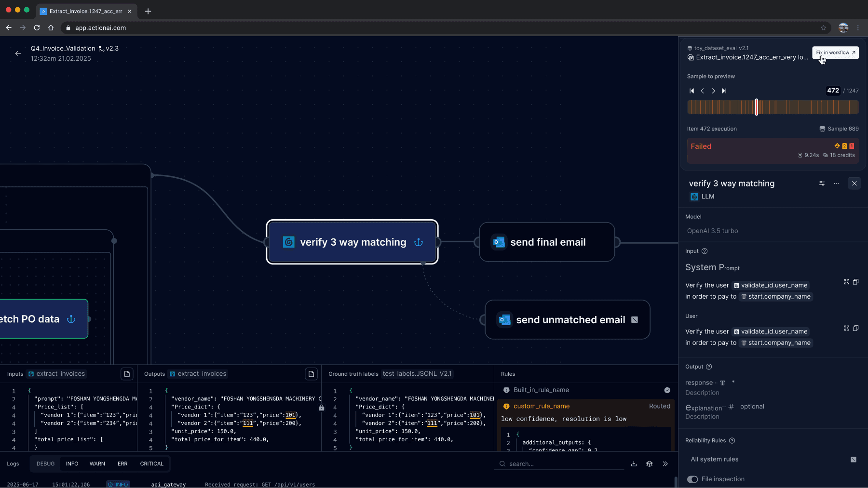The image size is (868, 488).
Task: Click the Input help question icon
Action: tap(705, 251)
